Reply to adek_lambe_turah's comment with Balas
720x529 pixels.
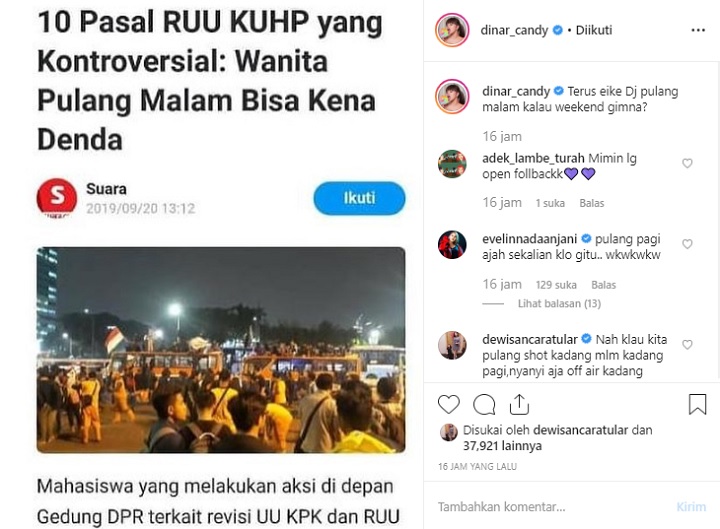pos(591,203)
